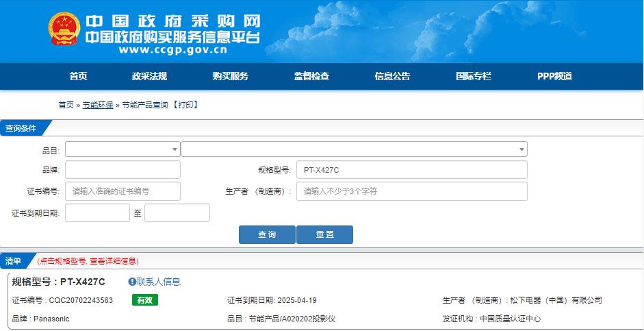Screen dimensions: 644x331
Task: Open the 信息公告 navigation item
Action: [392, 76]
